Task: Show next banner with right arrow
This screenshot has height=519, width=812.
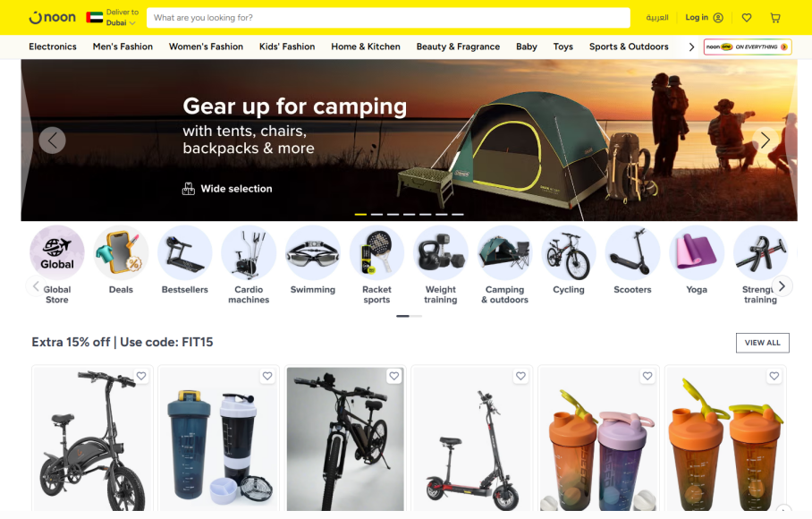Action: coord(765,140)
